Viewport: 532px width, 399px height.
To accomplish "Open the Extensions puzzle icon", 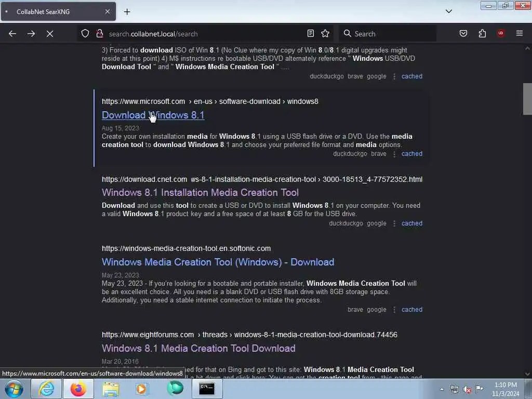I will coord(482,33).
